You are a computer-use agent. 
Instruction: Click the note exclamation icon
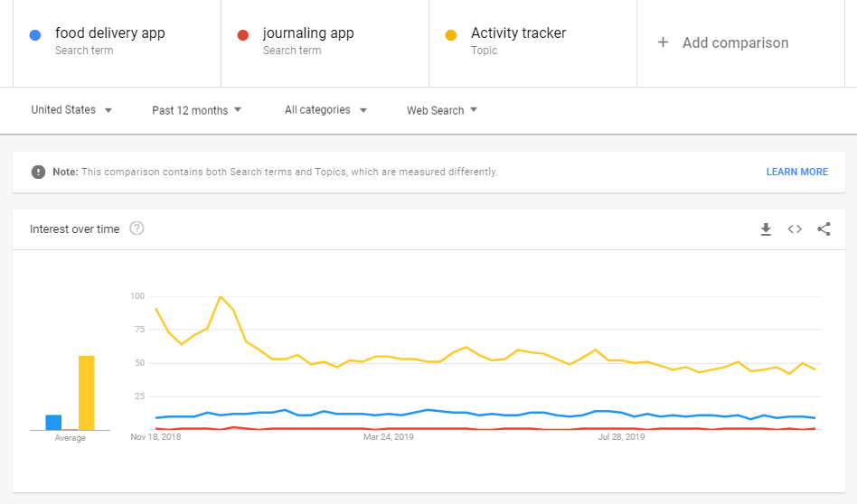(38, 172)
